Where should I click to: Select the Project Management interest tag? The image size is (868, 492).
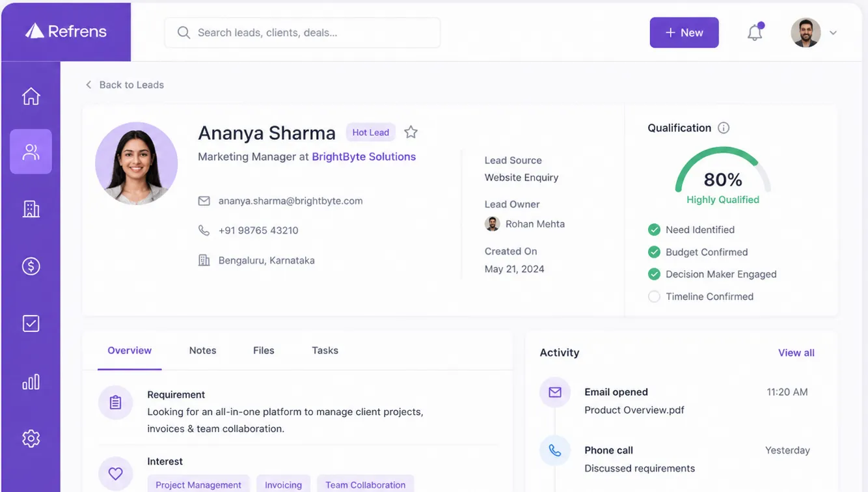(198, 484)
